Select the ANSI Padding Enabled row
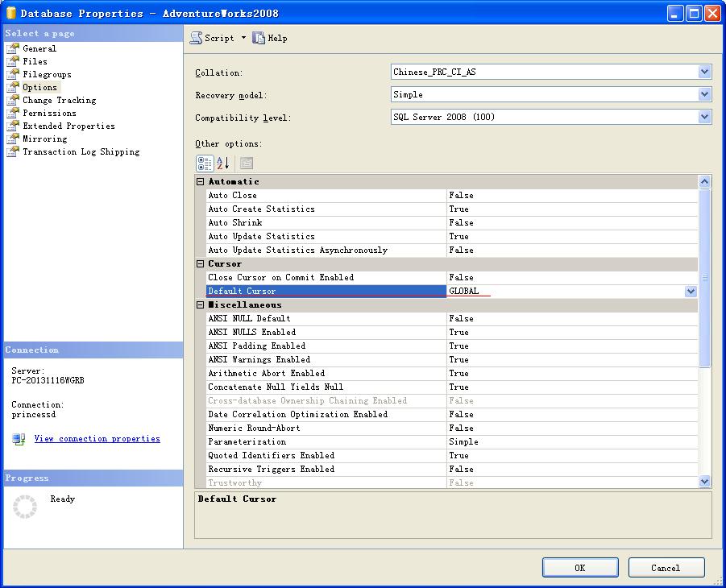Viewport: 726px width, 588px height. [x=452, y=346]
